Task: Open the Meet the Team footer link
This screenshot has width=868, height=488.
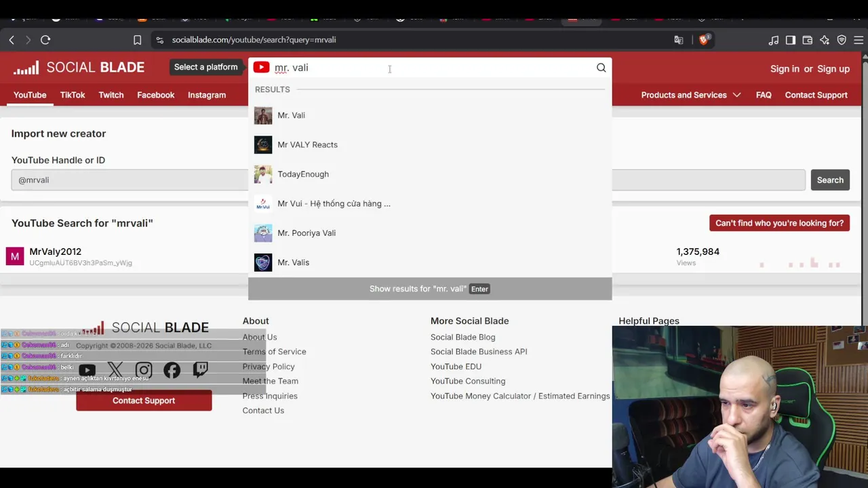Action: [270, 381]
